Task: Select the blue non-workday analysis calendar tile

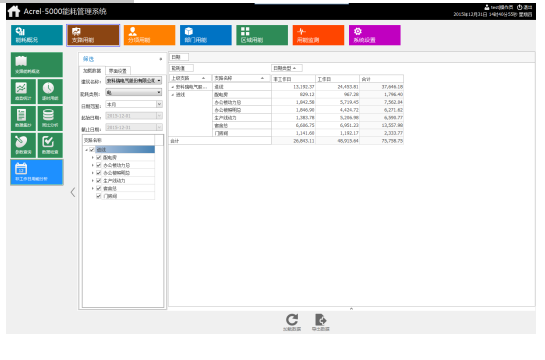Action: pyautogui.click(x=37, y=172)
